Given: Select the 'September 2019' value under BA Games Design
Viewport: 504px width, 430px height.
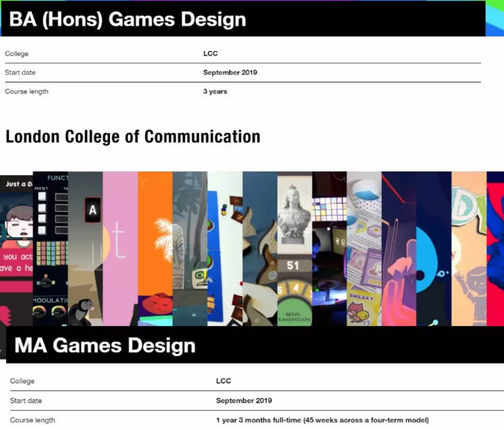Looking at the screenshot, I should pyautogui.click(x=230, y=73).
